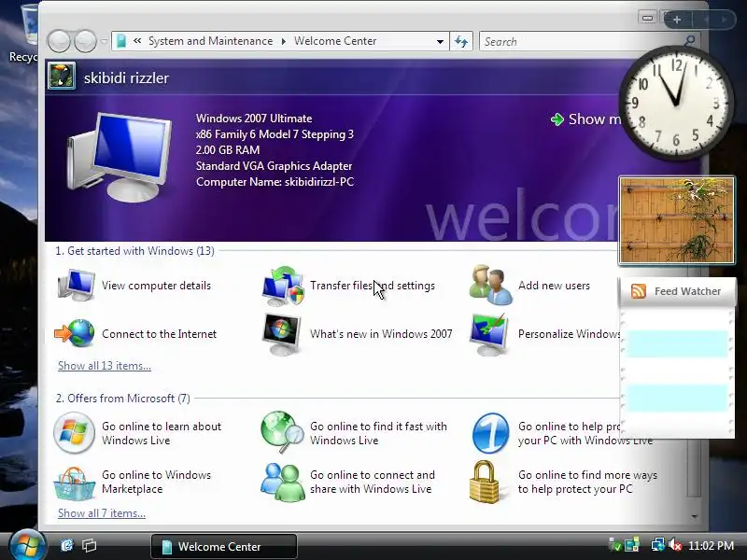Click the Welcome Center taskbar button
The height and width of the screenshot is (560, 747).
pos(224,546)
